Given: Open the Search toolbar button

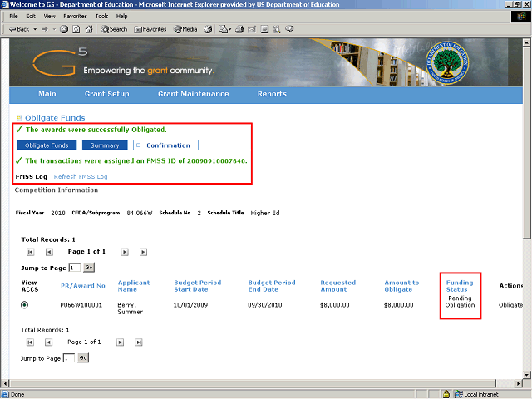Looking at the screenshot, I should tap(114, 30).
